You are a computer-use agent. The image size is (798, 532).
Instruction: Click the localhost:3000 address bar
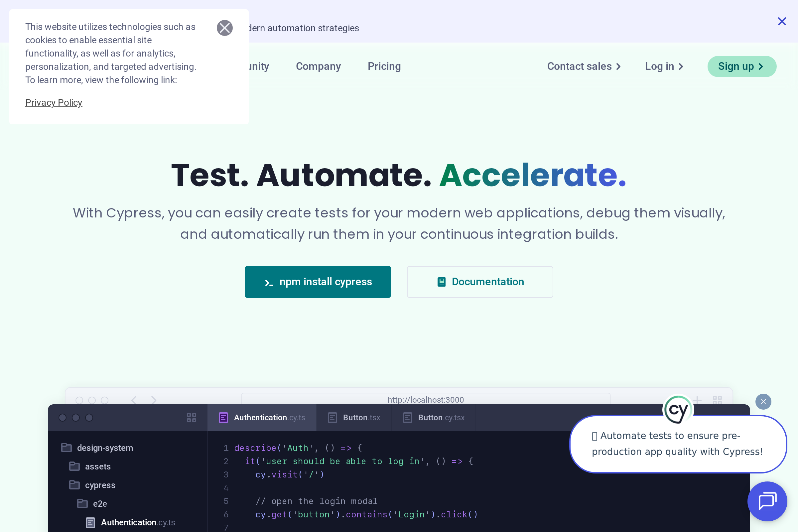pos(426,399)
